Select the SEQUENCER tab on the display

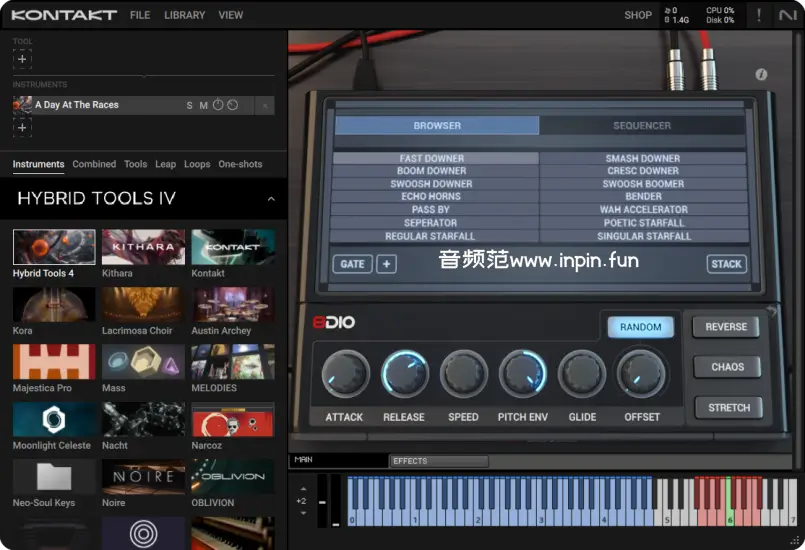[642, 125]
